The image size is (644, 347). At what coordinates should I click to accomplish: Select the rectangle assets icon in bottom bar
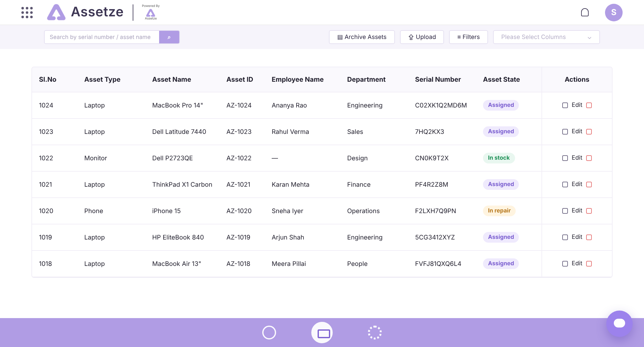pos(322,333)
